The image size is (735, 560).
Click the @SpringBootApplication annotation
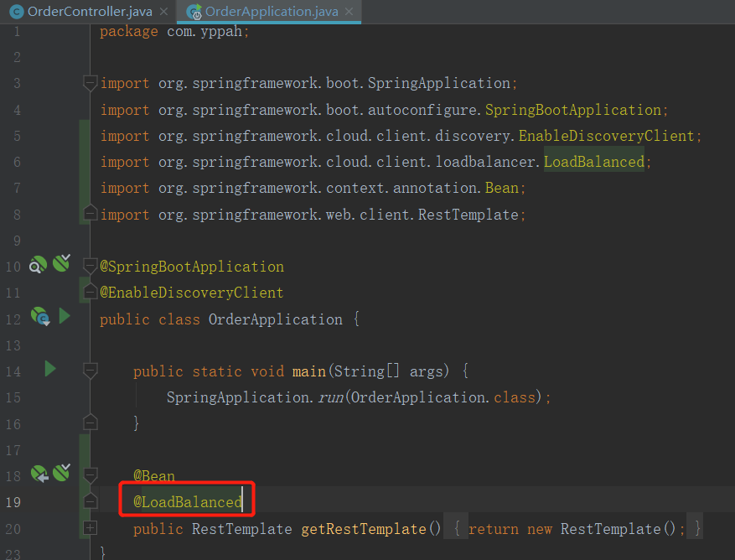point(192,267)
